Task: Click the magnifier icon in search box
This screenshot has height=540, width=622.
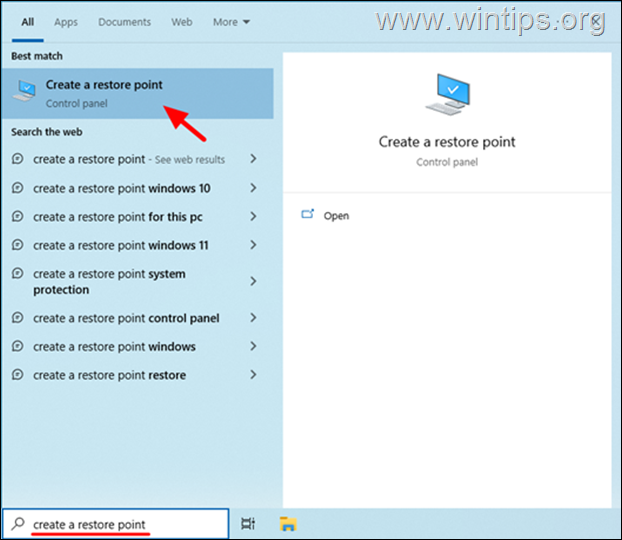Action: point(18,524)
